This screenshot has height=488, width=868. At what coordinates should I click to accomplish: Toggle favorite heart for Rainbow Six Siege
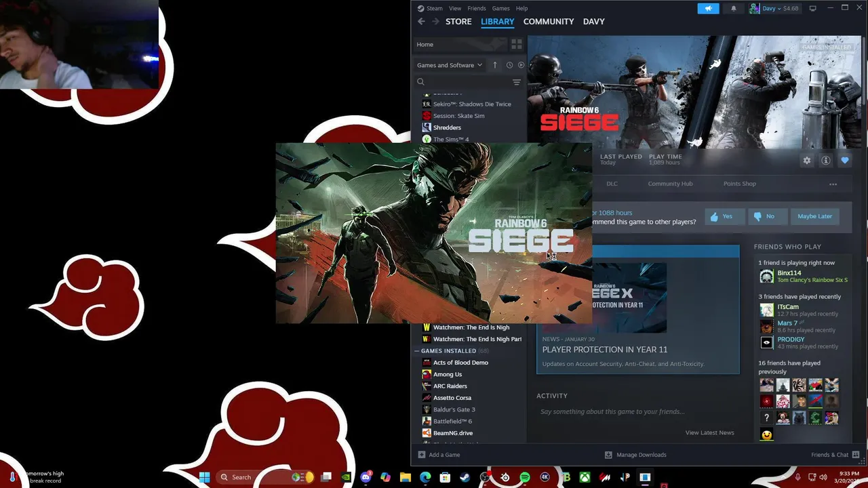point(845,161)
